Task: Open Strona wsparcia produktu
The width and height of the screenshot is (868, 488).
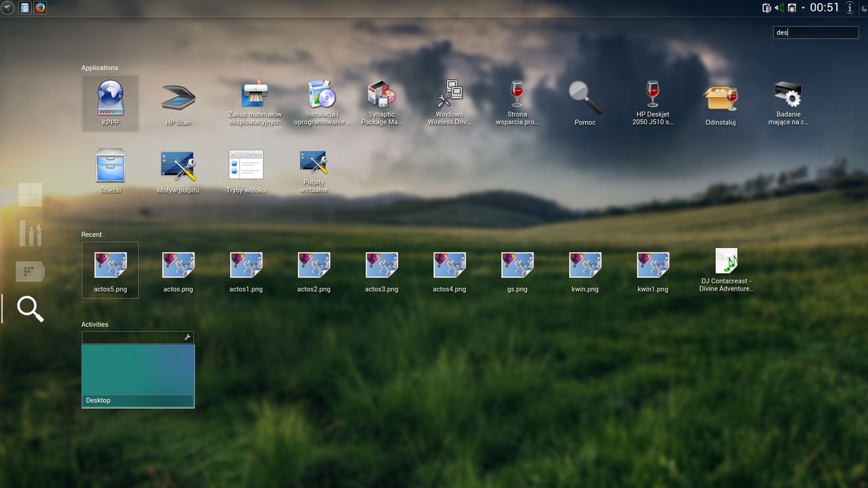Action: [x=517, y=103]
